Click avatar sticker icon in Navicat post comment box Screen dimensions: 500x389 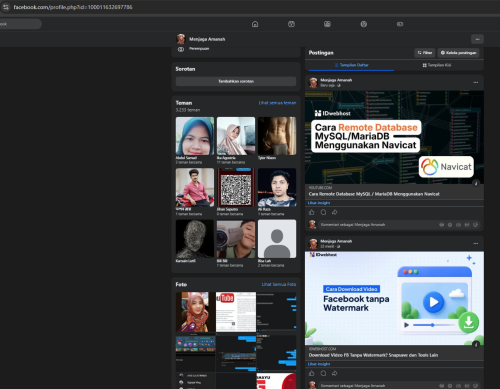[x=441, y=225]
